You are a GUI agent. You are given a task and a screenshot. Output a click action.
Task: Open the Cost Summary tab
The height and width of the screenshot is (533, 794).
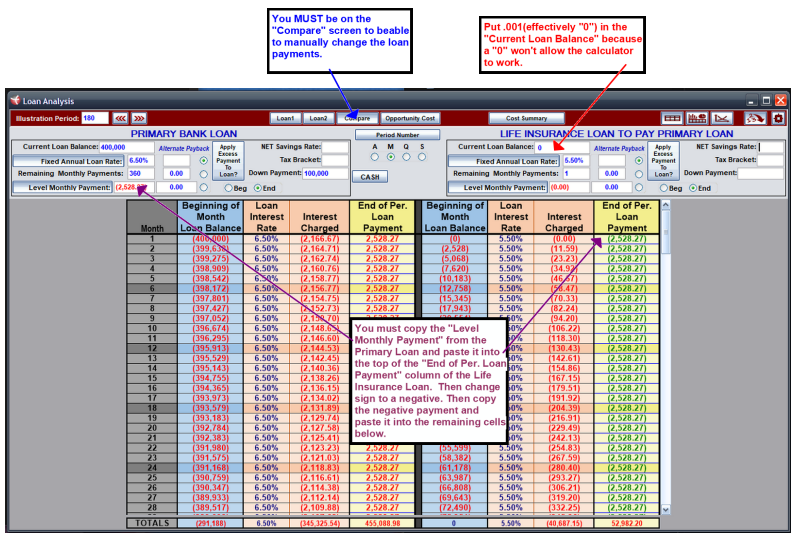tap(527, 118)
